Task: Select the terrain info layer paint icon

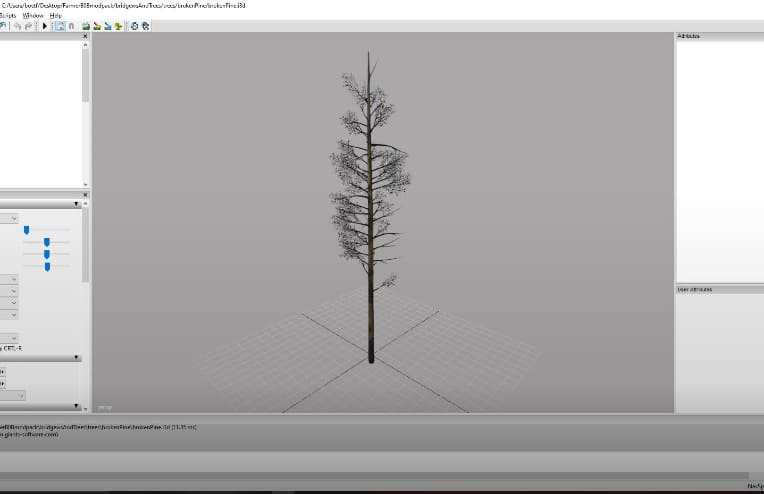Action: (119, 26)
